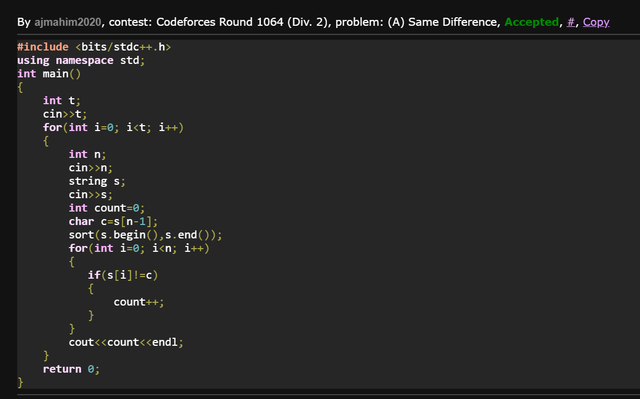Open the ajmahim2020 author profile link
The height and width of the screenshot is (399, 640).
point(68,22)
